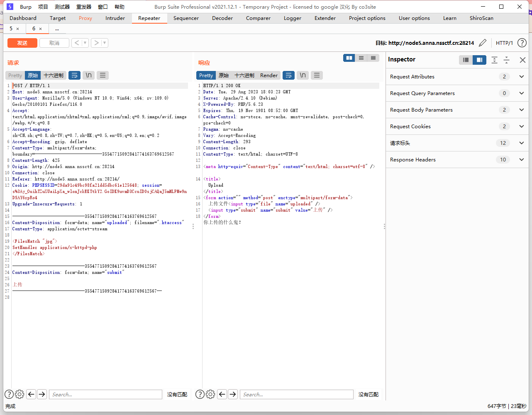The width and height of the screenshot is (532, 415).
Task: Select top-bottom stacked layout icon
Action: coord(361,58)
